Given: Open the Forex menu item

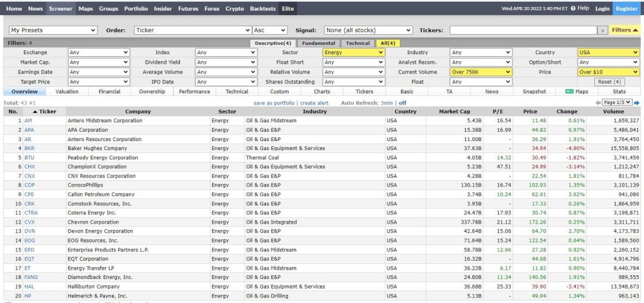Looking at the screenshot, I should pyautogui.click(x=212, y=9).
